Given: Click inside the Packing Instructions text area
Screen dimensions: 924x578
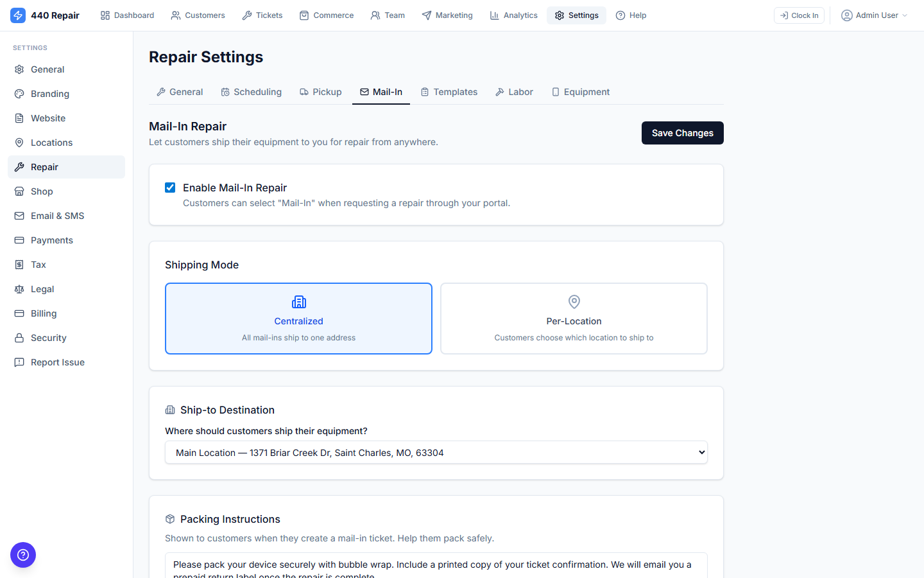Looking at the screenshot, I should pyautogui.click(x=436, y=565).
